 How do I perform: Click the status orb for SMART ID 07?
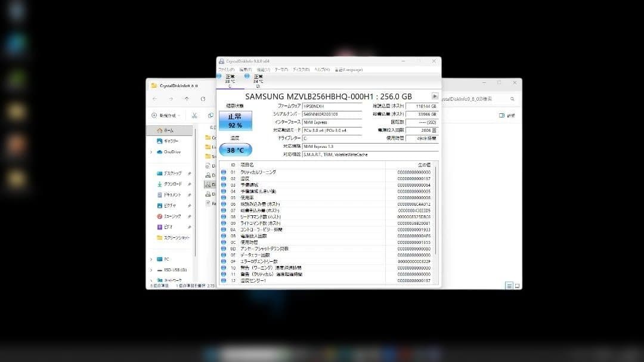click(x=224, y=211)
